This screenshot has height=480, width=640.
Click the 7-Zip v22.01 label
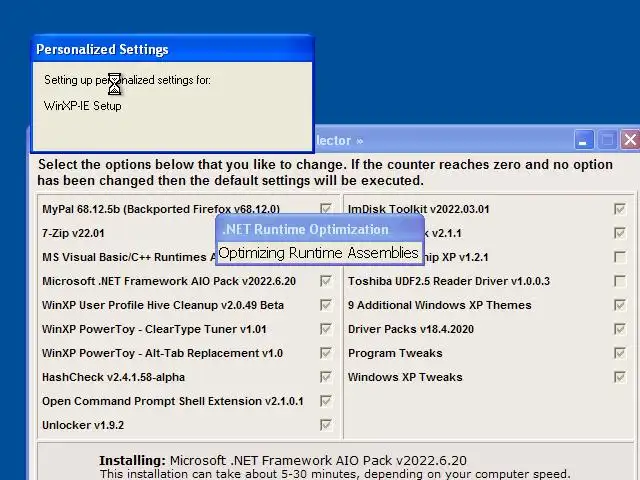click(73, 233)
